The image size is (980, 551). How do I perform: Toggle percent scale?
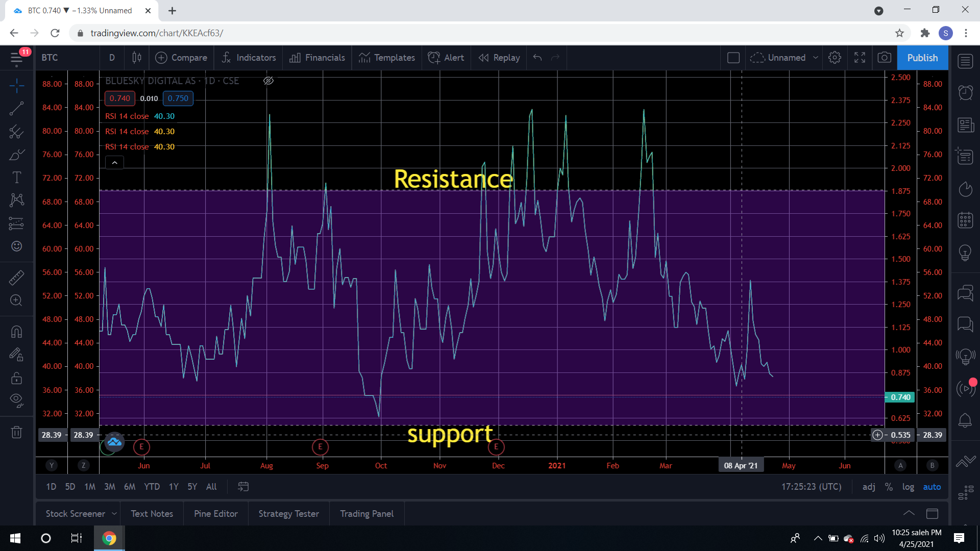tap(889, 487)
